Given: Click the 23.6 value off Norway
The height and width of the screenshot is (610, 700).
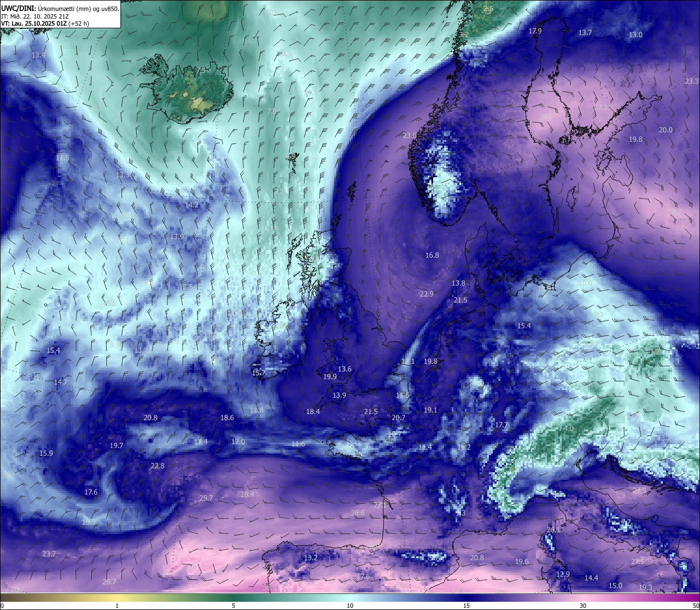Looking at the screenshot, I should pos(410,135).
